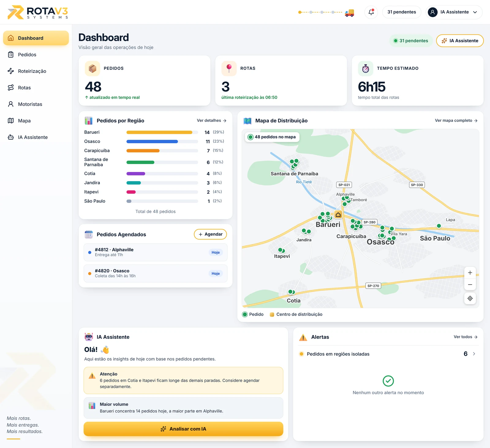
Task: Open the IA Assistente user dropdown
Action: 454,12
